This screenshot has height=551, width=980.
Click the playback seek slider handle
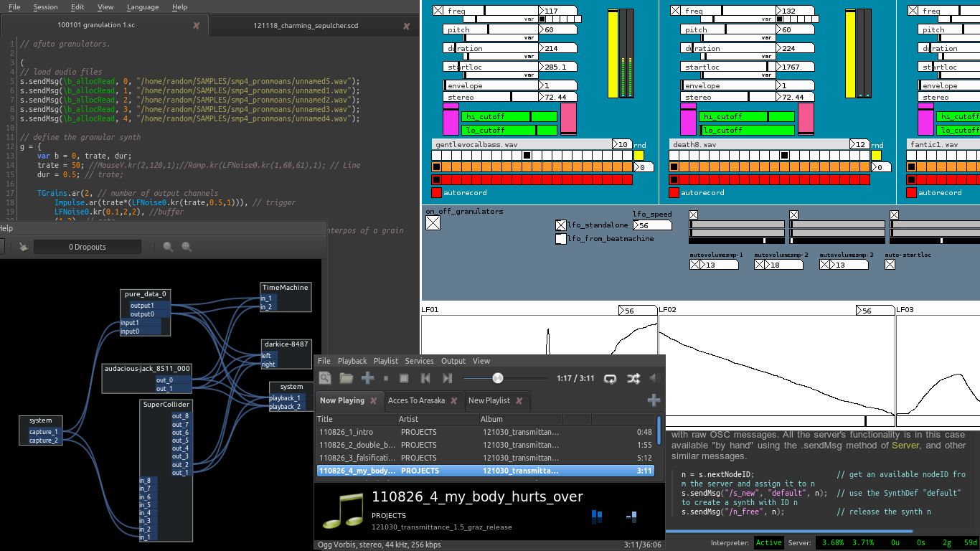pos(497,378)
